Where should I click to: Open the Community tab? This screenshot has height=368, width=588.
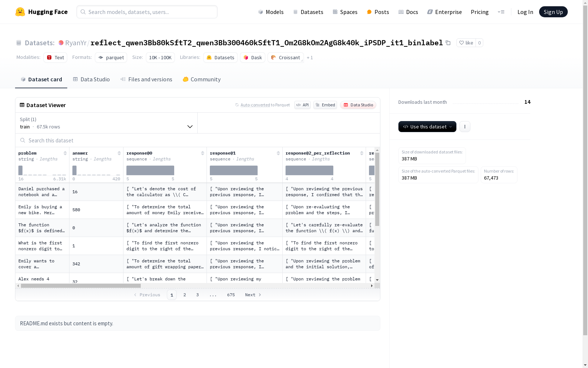click(202, 79)
